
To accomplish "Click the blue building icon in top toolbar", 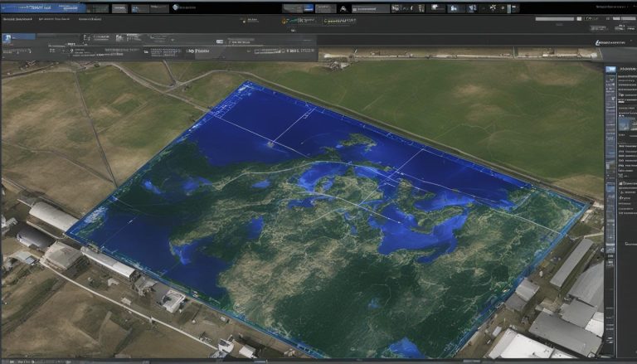I will (454, 8).
